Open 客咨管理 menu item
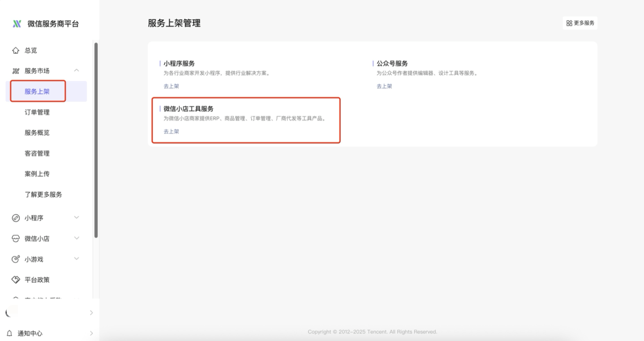This screenshot has width=644, height=341. pos(37,153)
